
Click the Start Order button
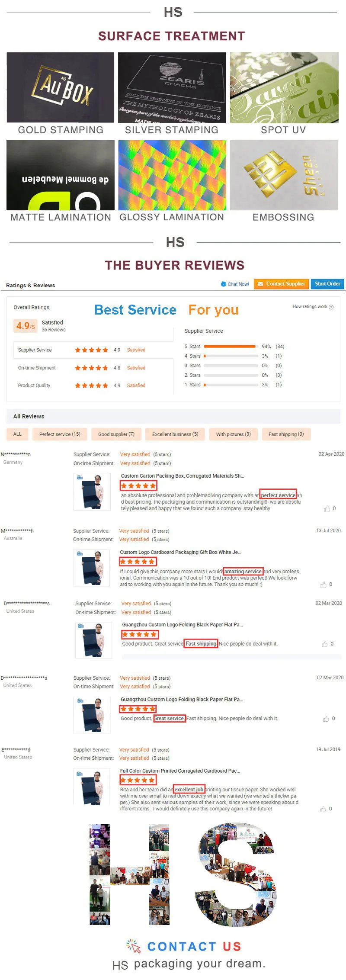(327, 284)
